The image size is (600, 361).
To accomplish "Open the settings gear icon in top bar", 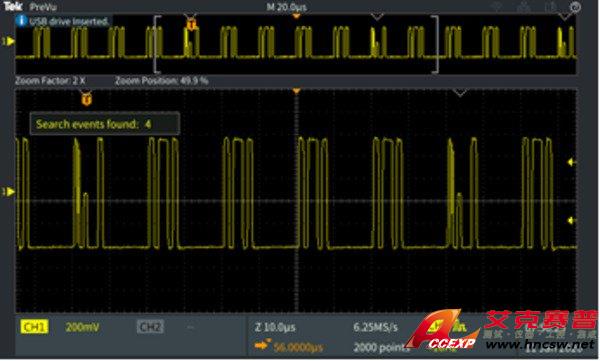I will pyautogui.click(x=575, y=7).
